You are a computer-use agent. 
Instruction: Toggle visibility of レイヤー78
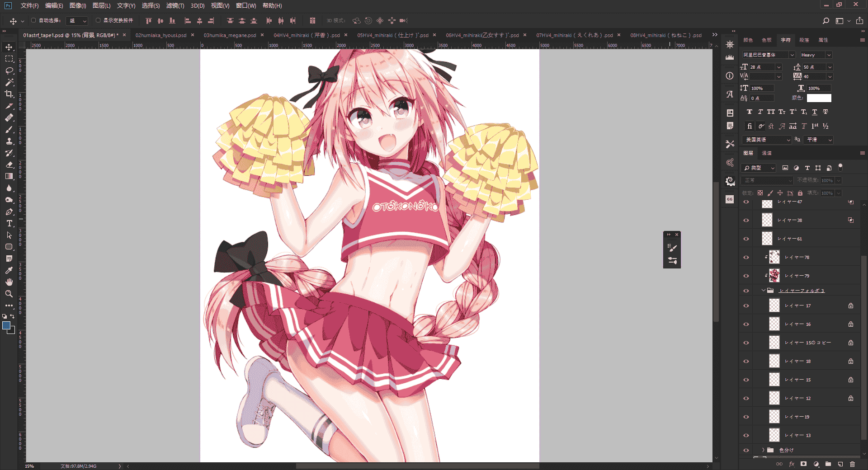pyautogui.click(x=746, y=258)
